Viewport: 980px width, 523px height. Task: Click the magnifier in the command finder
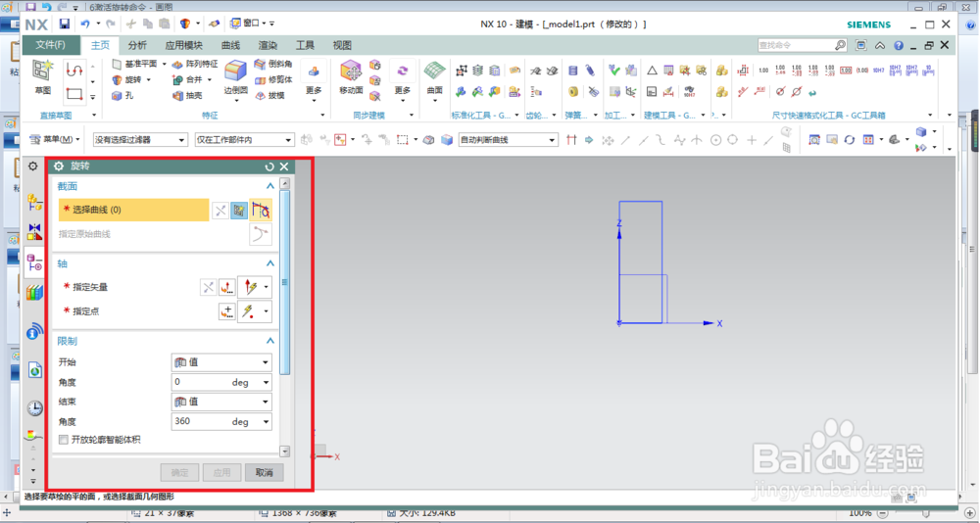[840, 45]
